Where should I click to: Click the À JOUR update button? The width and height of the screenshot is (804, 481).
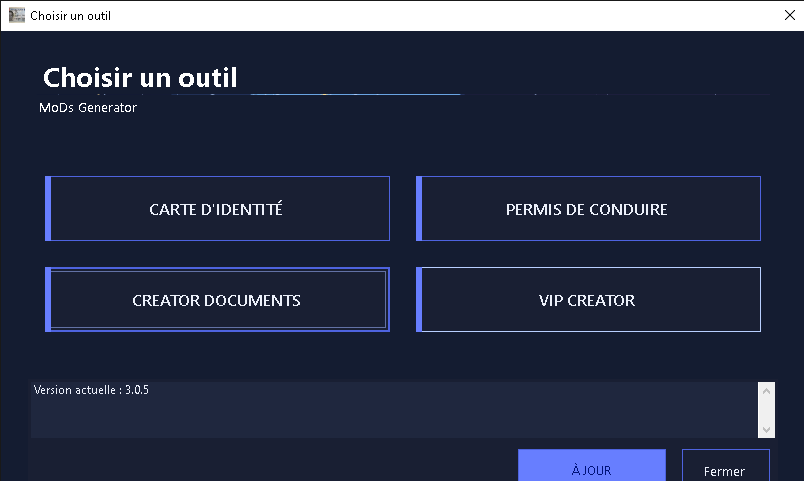(592, 466)
